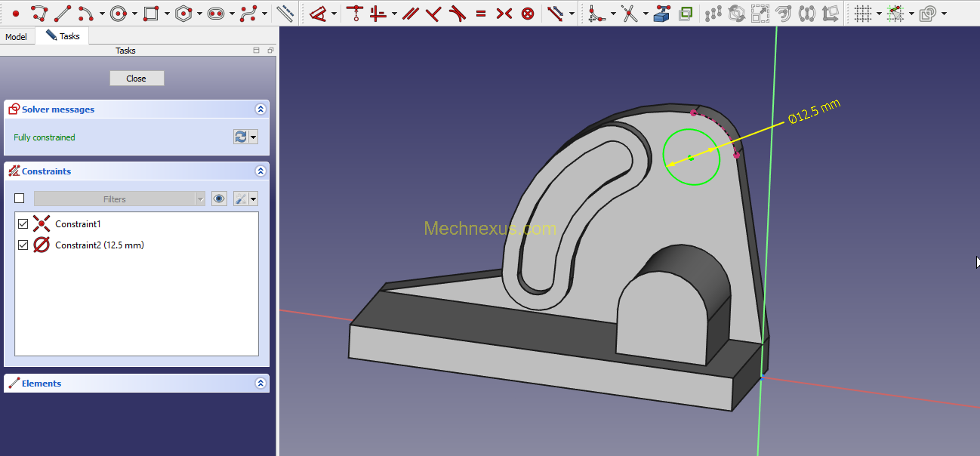
Task: Select the create point tool
Action: click(x=16, y=13)
